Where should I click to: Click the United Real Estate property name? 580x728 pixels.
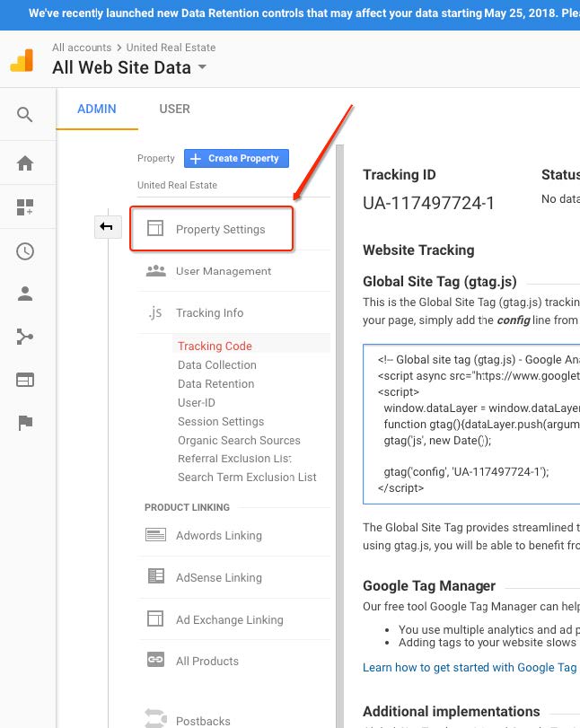[177, 185]
